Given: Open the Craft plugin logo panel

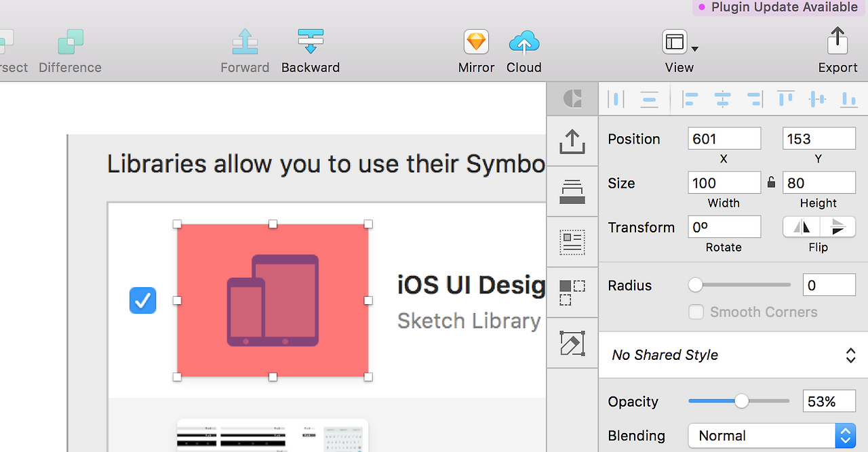Looking at the screenshot, I should coord(572,100).
